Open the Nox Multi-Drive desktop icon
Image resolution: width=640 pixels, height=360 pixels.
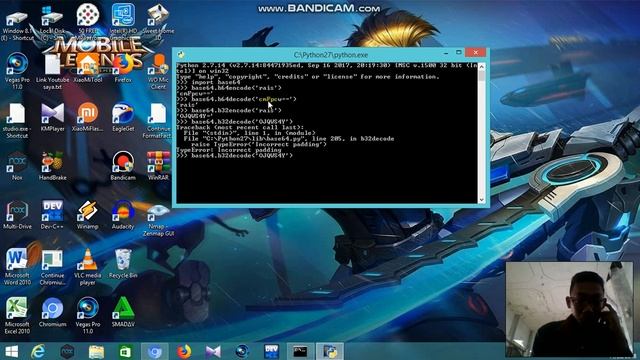(17, 215)
